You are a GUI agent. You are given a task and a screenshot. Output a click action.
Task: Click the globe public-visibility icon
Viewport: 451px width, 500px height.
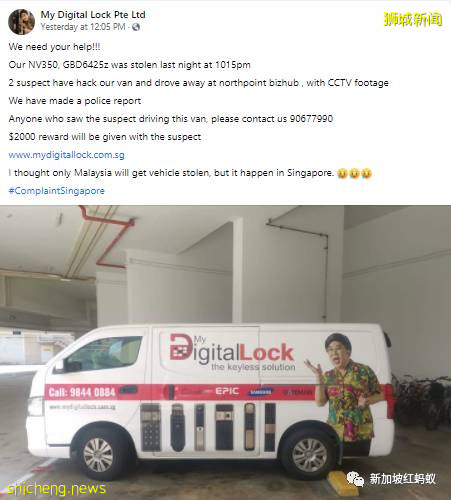tap(136, 27)
